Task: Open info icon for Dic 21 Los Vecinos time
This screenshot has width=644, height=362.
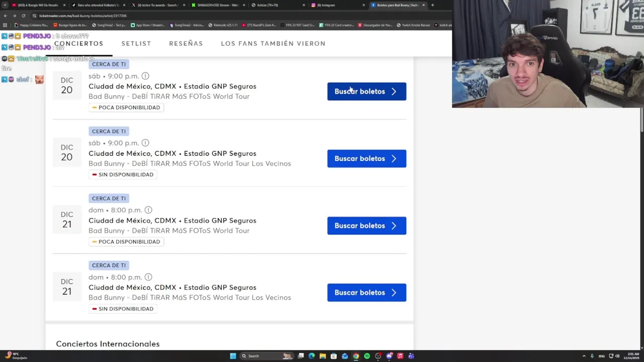Action: (148, 277)
